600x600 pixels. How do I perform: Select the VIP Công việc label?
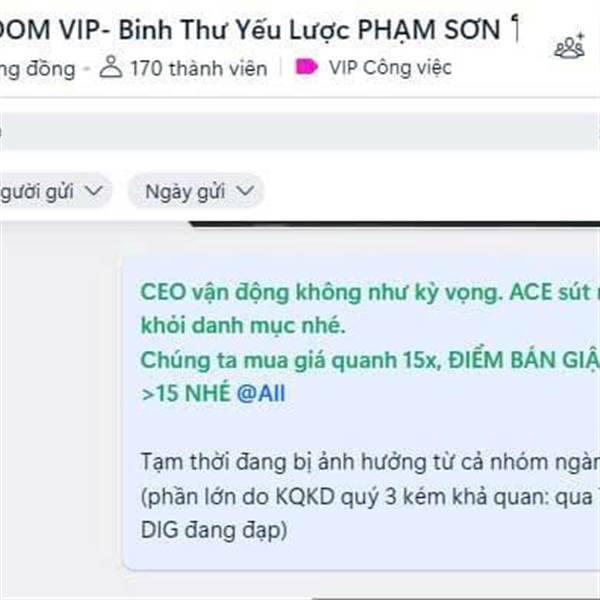[390, 68]
